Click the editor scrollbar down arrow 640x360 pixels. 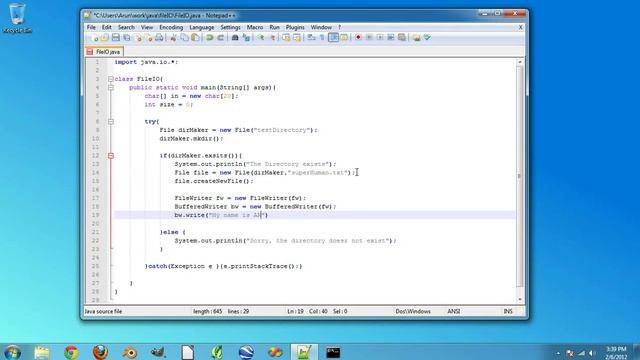(520, 299)
